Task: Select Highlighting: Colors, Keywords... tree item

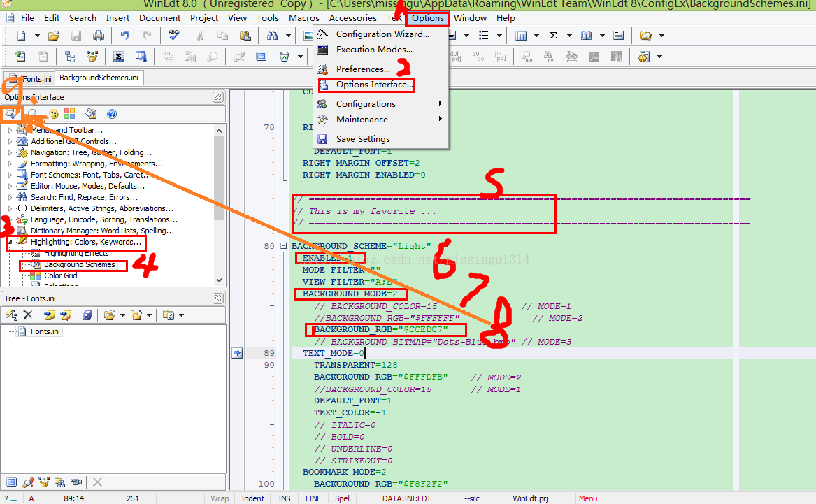Action: point(86,242)
